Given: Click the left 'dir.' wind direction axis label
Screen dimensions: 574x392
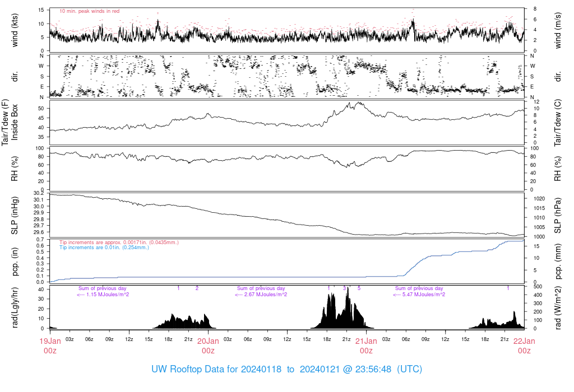Looking at the screenshot, I should coord(15,77).
